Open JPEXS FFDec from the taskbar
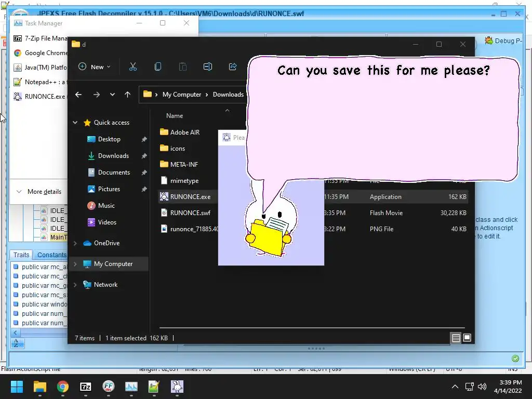 click(109, 387)
